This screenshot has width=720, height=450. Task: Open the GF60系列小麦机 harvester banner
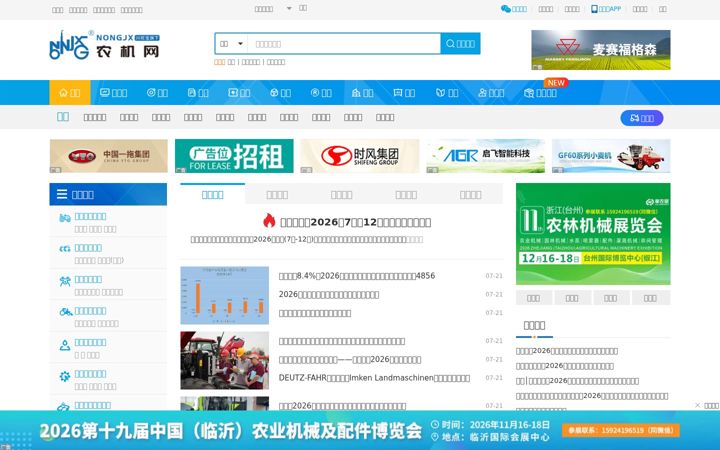click(x=611, y=156)
